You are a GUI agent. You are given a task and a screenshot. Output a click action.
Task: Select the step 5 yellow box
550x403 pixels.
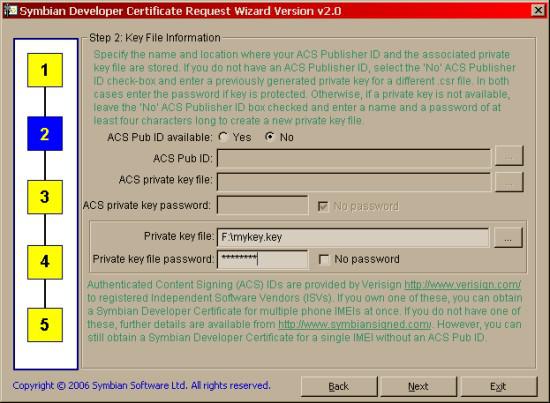tap(45, 325)
